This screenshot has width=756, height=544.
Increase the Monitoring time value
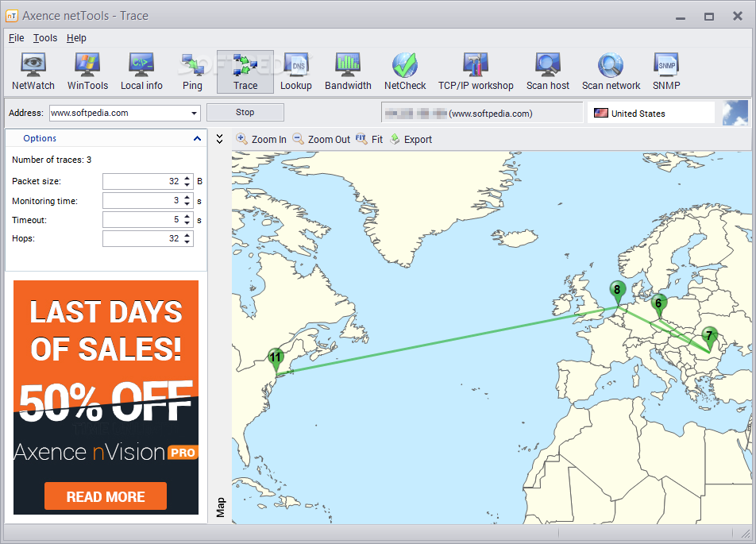(187, 197)
